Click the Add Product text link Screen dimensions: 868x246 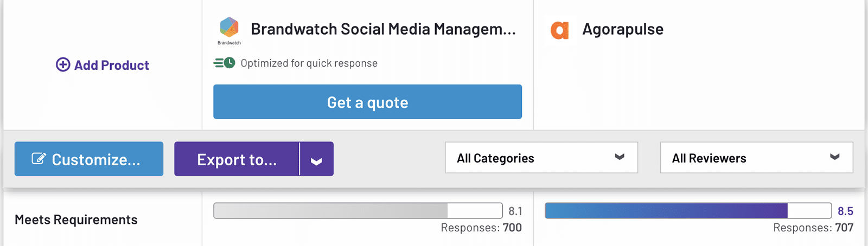click(111, 66)
